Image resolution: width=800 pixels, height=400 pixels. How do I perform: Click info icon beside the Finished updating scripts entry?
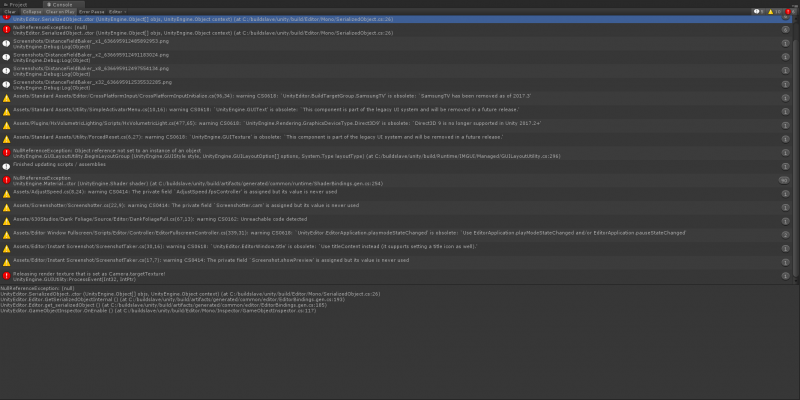(x=7, y=165)
